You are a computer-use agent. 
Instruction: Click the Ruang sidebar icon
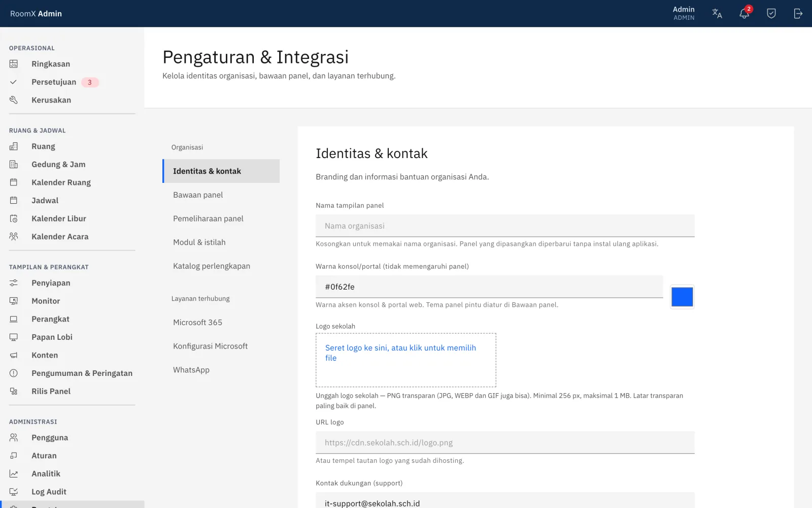14,146
